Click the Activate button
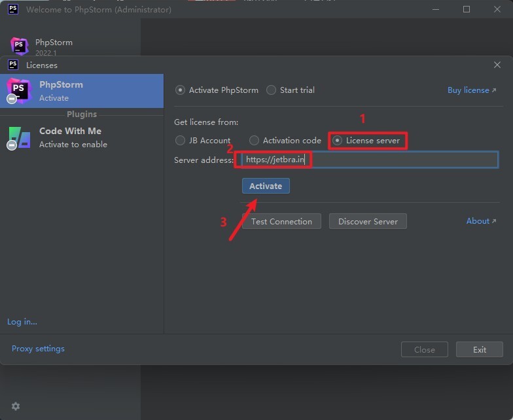 click(x=266, y=186)
